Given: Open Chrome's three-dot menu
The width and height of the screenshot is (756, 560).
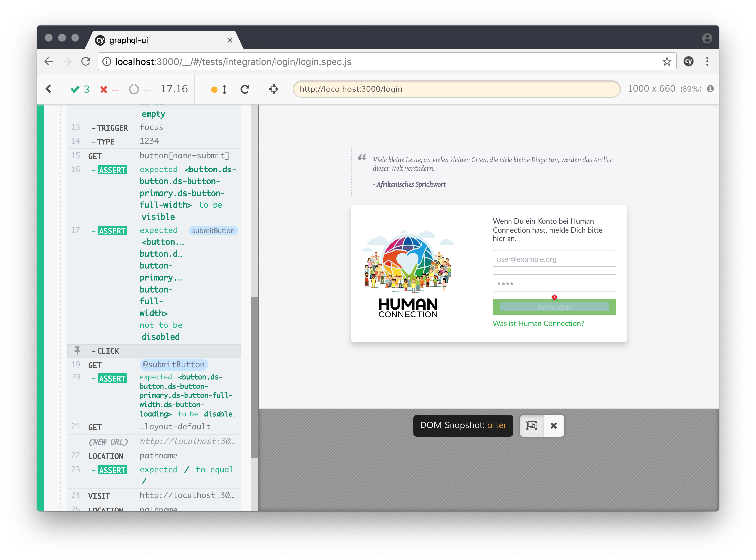Looking at the screenshot, I should (707, 61).
